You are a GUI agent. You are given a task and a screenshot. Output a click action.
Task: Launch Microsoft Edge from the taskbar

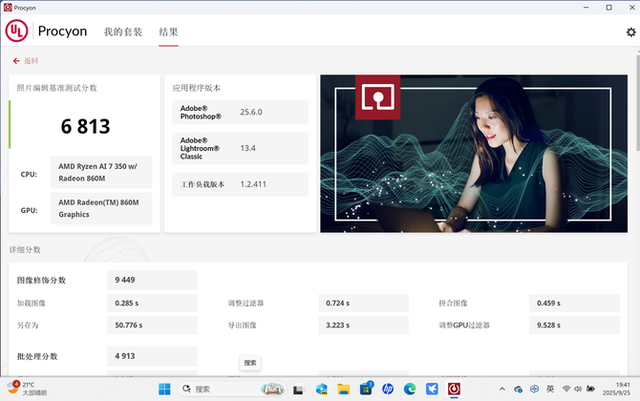[x=410, y=388]
